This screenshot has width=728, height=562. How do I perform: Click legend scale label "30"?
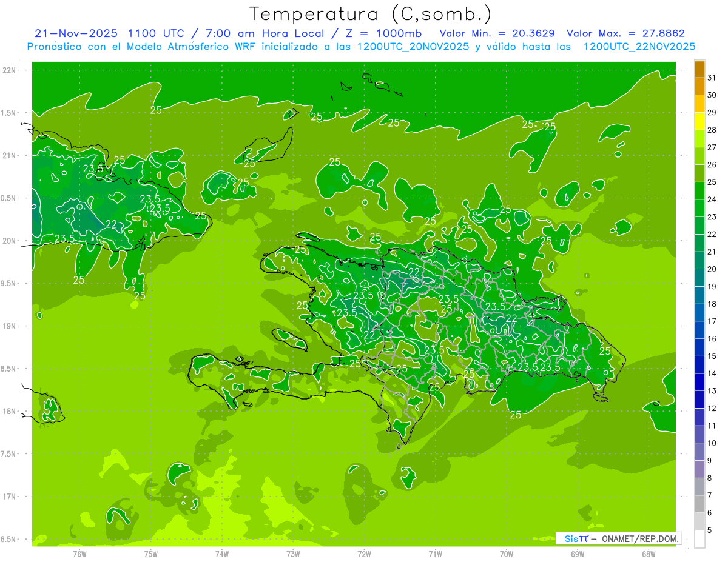coord(712,95)
